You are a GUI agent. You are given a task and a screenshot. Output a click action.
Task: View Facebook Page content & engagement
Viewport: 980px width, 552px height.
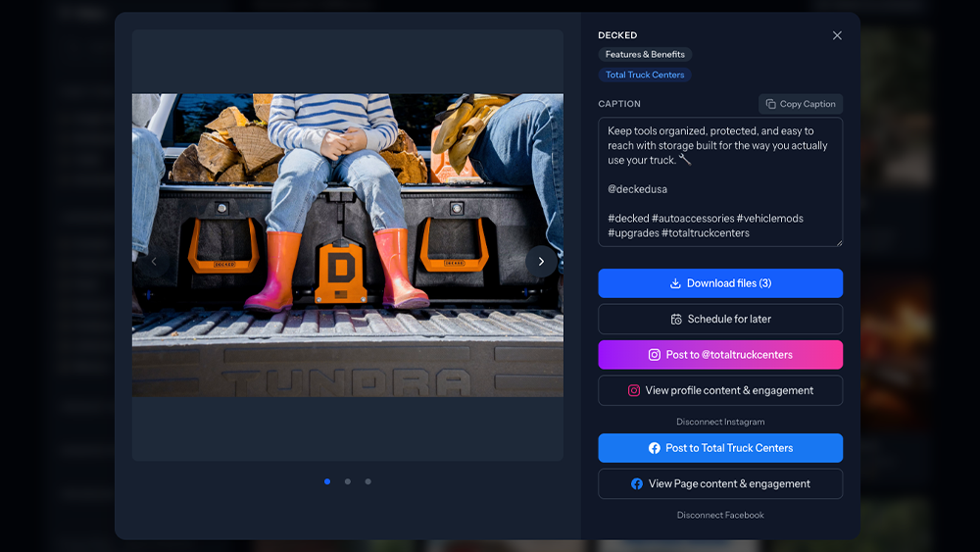(720, 484)
